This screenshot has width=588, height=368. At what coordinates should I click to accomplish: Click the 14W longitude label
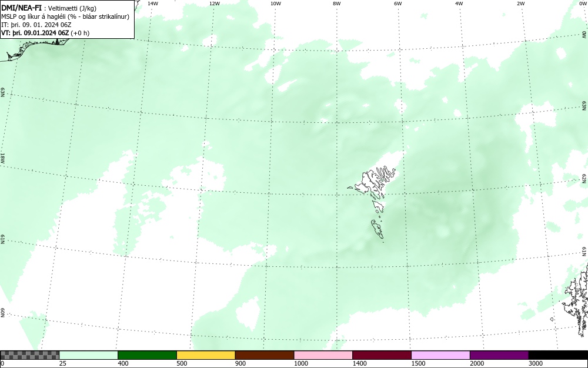(153, 4)
